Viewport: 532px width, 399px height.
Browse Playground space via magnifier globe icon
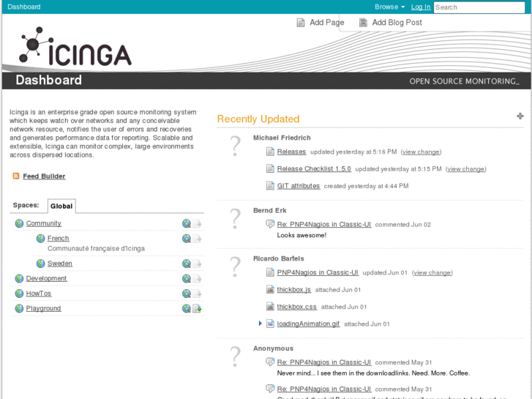[x=187, y=308]
